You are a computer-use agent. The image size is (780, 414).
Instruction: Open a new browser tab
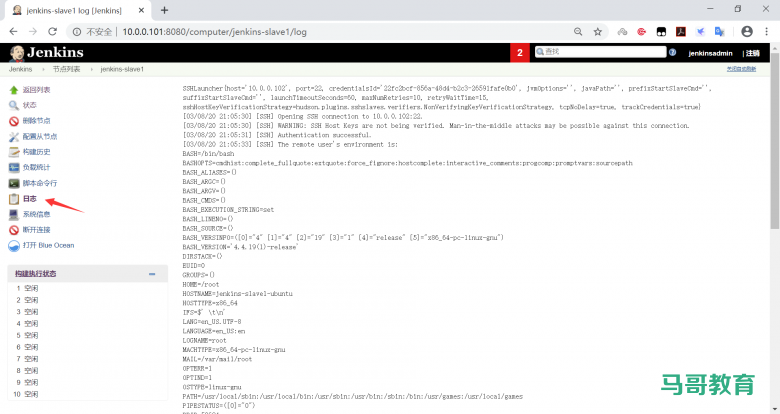pyautogui.click(x=164, y=10)
